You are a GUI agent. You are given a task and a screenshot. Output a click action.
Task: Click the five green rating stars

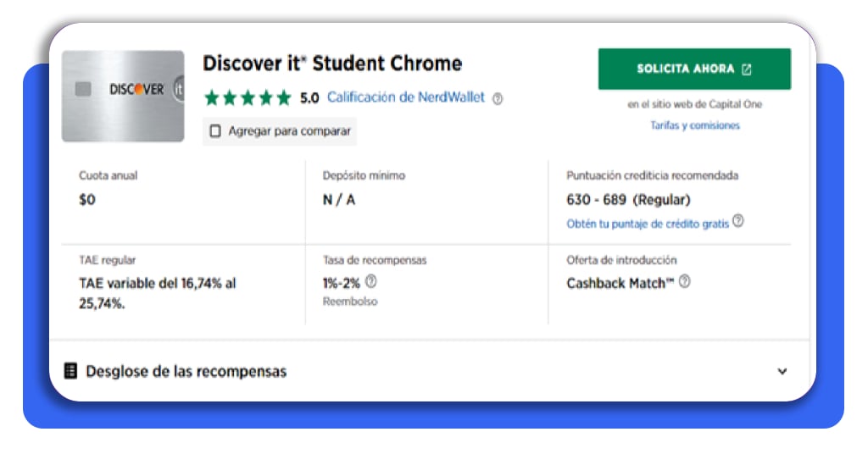click(x=248, y=98)
